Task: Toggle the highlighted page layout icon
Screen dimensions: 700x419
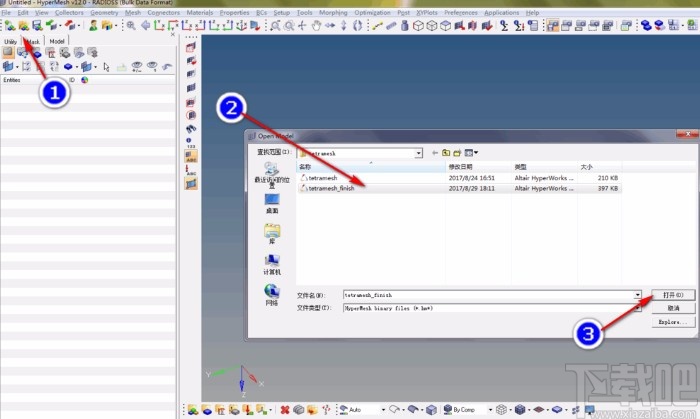Action: click(x=553, y=25)
